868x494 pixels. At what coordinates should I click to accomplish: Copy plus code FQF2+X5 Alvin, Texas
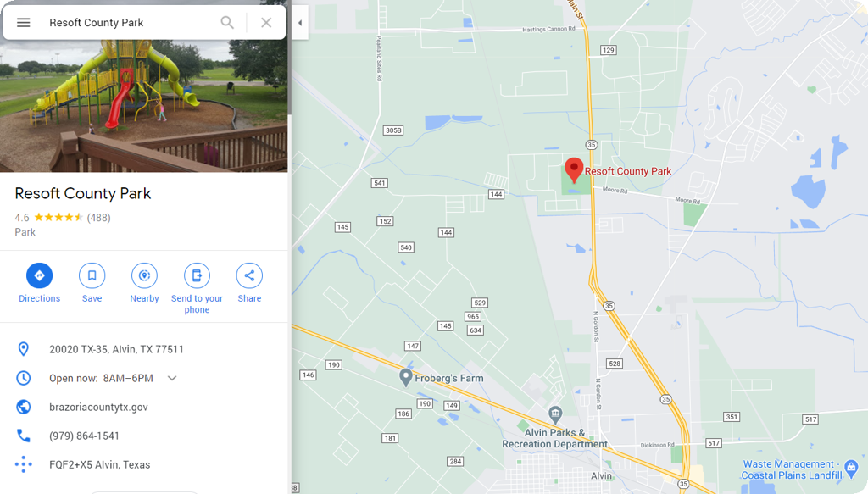click(100, 464)
